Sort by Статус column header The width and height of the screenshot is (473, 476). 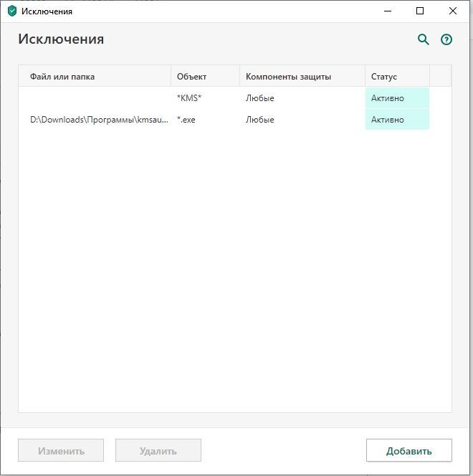397,76
